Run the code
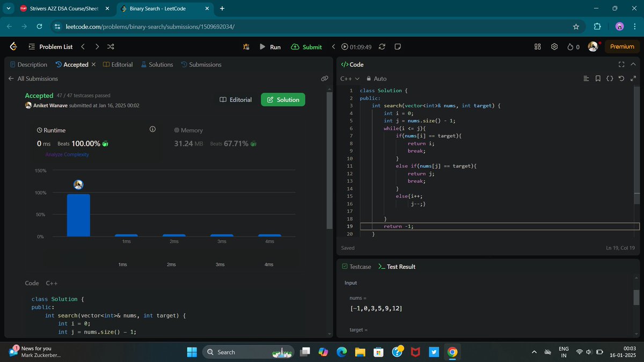 (270, 47)
